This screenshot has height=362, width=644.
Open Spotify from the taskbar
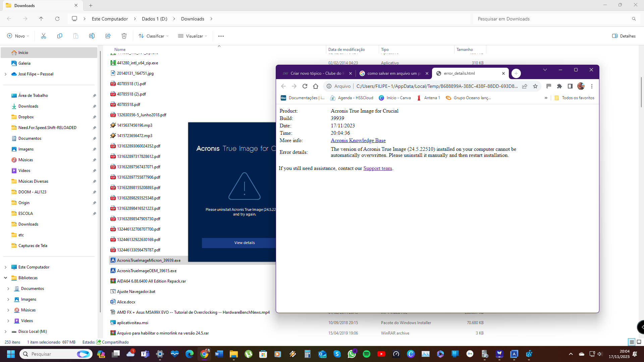[367, 354]
